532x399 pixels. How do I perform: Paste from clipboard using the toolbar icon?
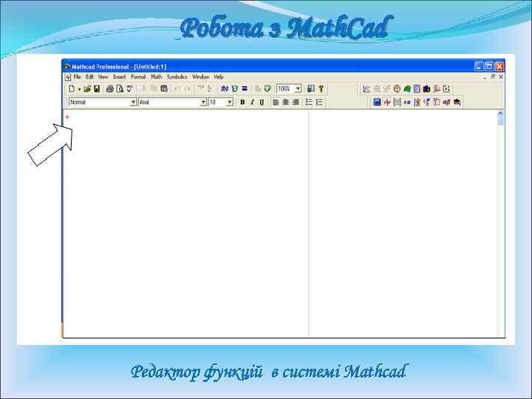point(164,89)
